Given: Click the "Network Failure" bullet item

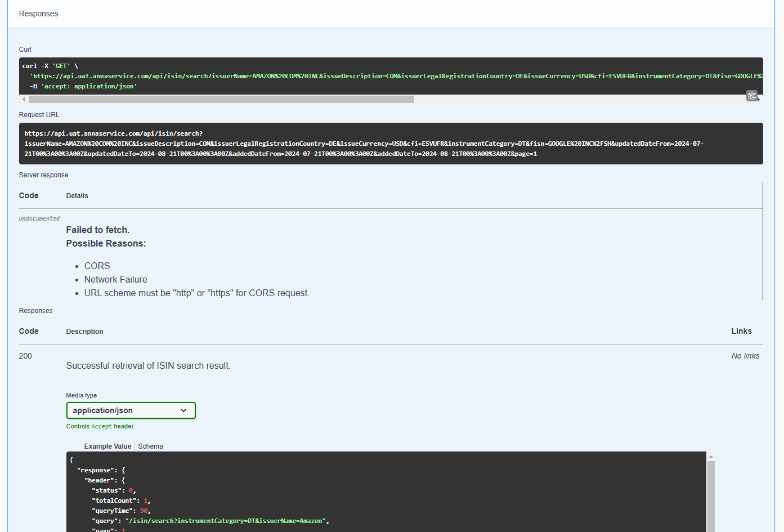Looking at the screenshot, I should click(115, 279).
